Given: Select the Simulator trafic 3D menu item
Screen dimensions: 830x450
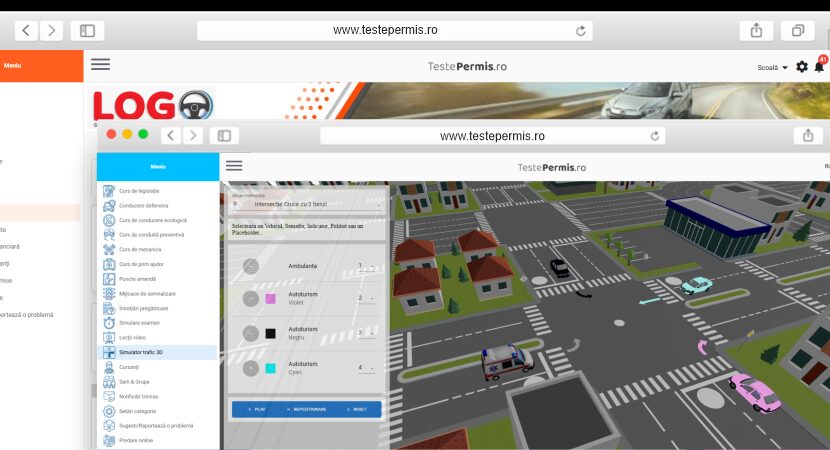Looking at the screenshot, I should 158,352.
